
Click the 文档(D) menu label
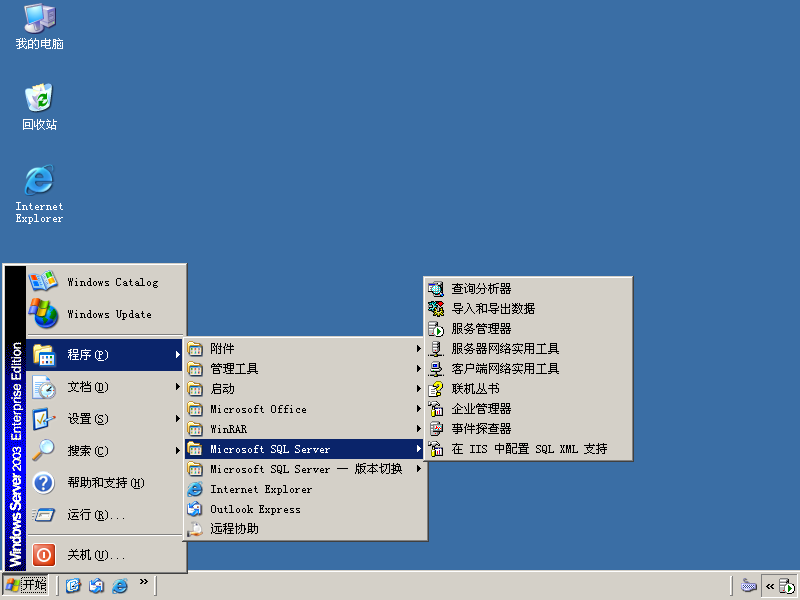click(x=88, y=387)
